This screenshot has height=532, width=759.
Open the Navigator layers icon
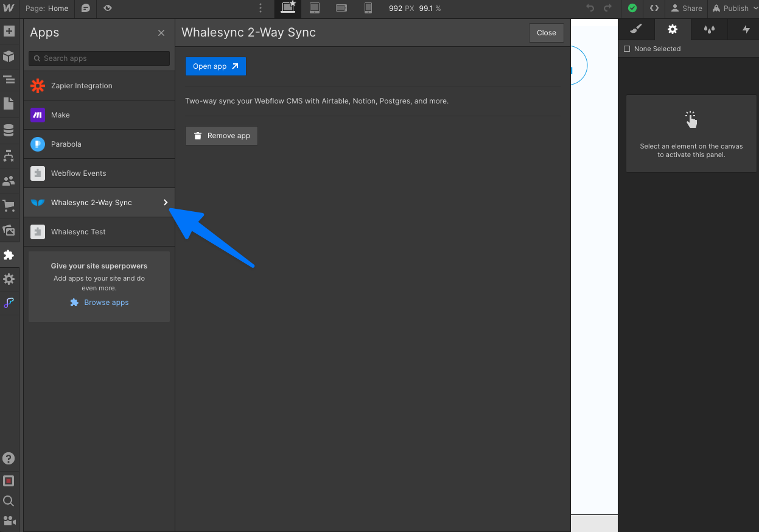pos(9,80)
